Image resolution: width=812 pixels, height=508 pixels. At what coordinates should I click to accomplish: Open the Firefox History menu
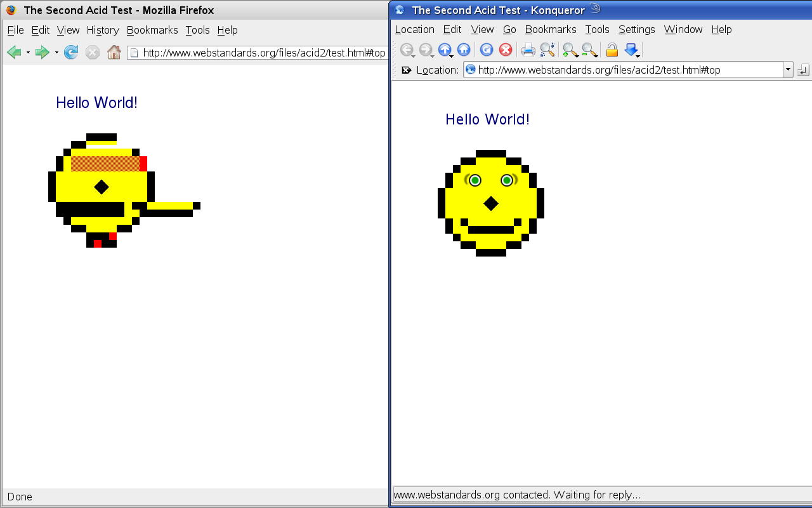point(103,30)
